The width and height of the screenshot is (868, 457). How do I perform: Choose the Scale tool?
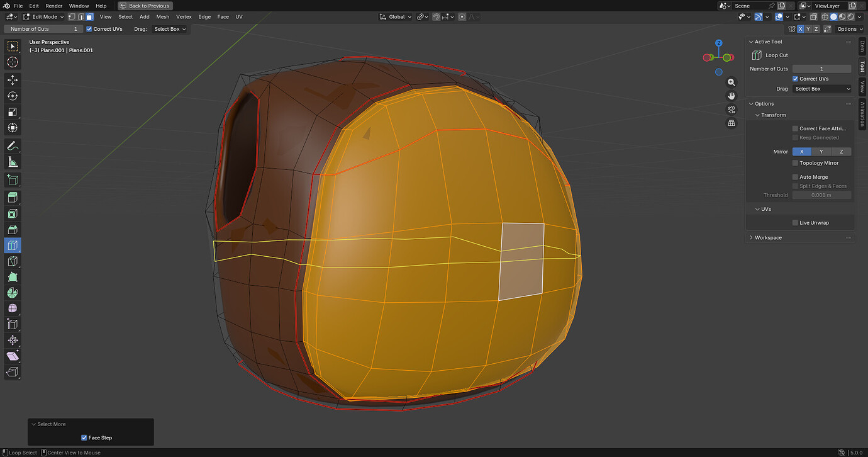point(13,112)
